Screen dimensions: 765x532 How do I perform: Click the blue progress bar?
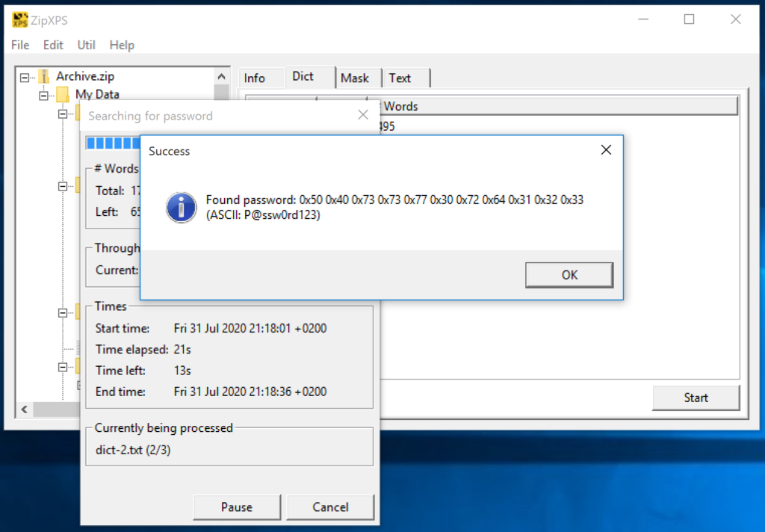111,142
